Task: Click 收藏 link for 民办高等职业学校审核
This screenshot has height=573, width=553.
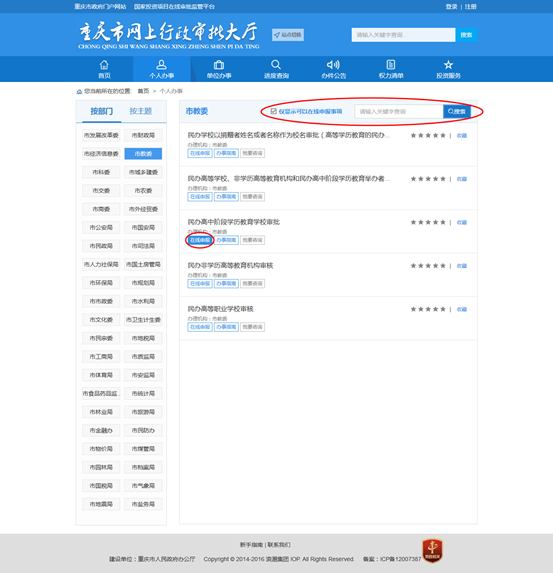Action: (x=462, y=309)
